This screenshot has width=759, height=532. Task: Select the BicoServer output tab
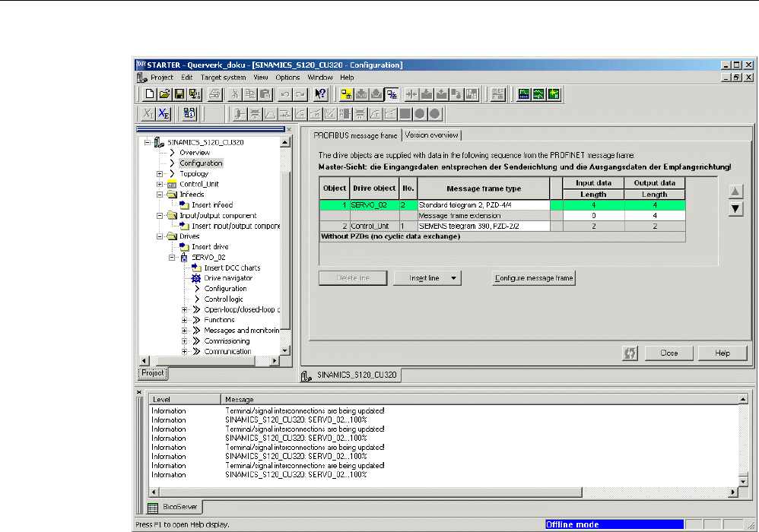[x=175, y=507]
